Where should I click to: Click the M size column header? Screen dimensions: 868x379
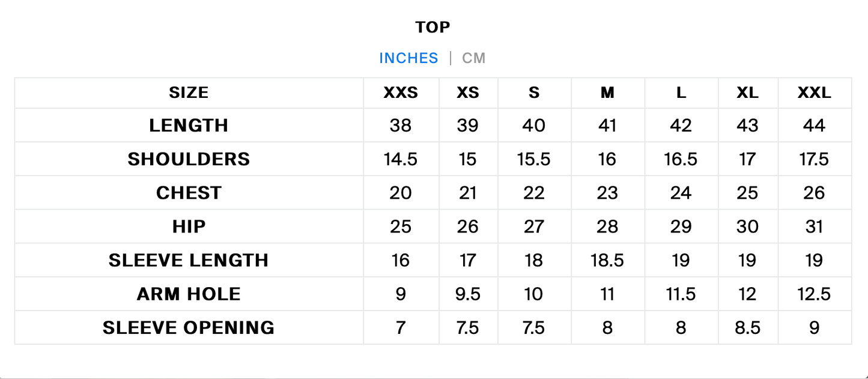607,93
